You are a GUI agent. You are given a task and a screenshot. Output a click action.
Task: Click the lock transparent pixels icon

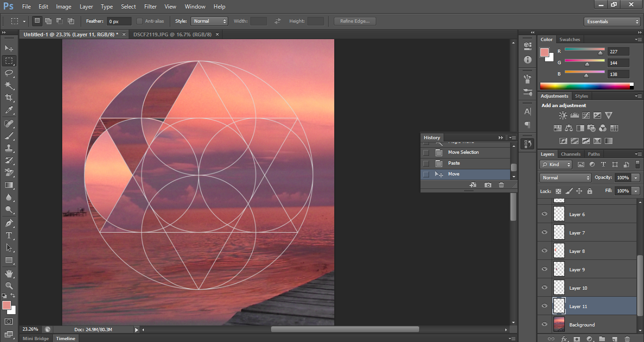pos(559,191)
